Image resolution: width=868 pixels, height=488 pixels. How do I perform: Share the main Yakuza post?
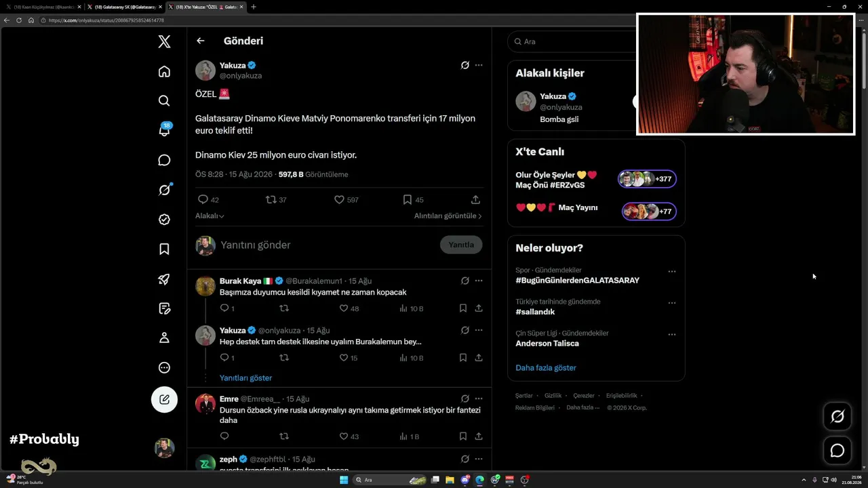coord(475,199)
